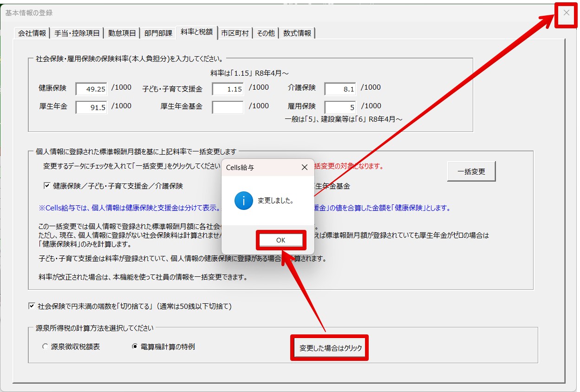Close the Cells給与 message dialog with X

[305, 167]
